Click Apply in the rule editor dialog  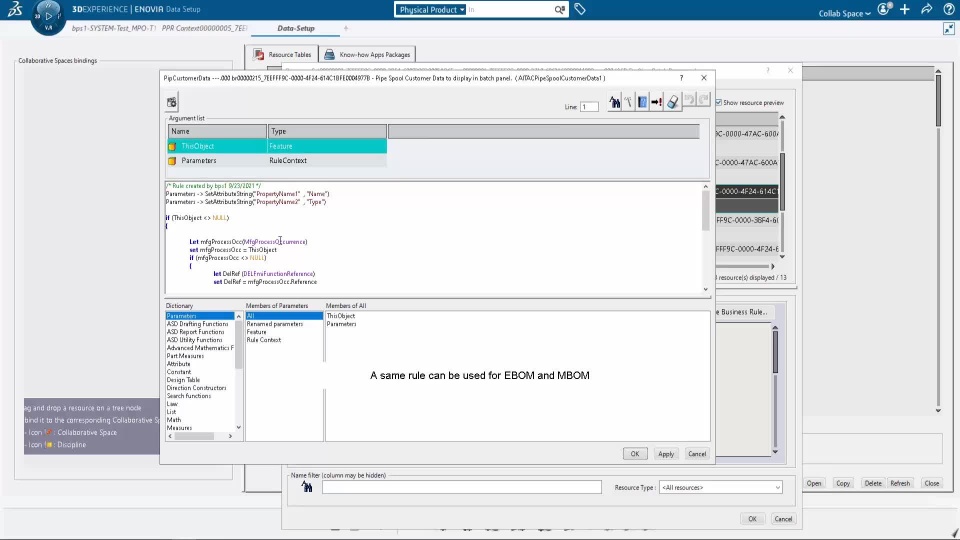(666, 454)
